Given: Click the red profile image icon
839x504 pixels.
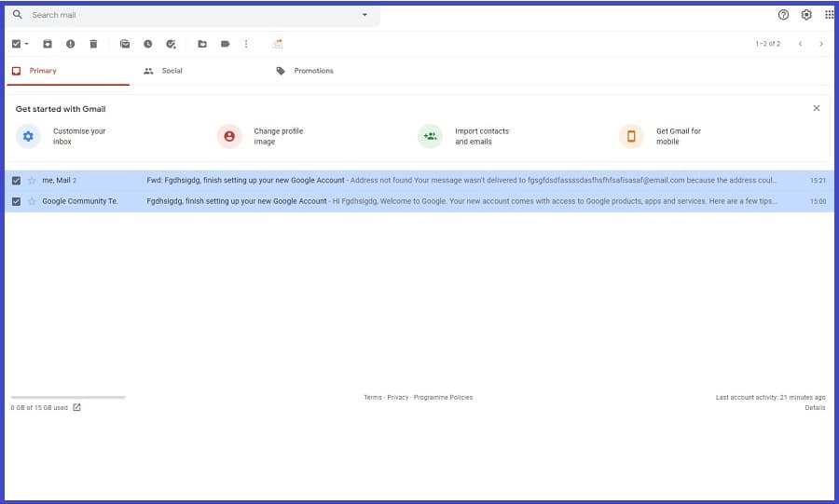Looking at the screenshot, I should (x=229, y=136).
